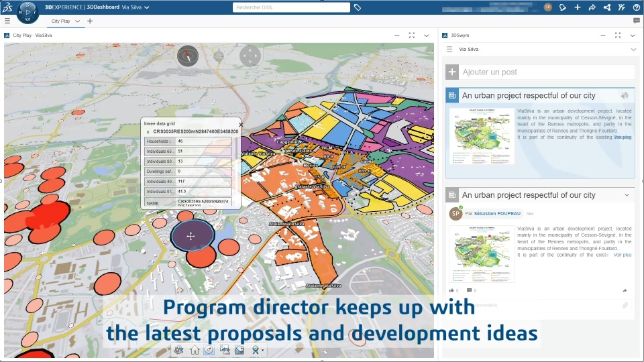Click the plus icon beside Ajouter un post
Viewport: 644px width, 362px height.
point(451,72)
